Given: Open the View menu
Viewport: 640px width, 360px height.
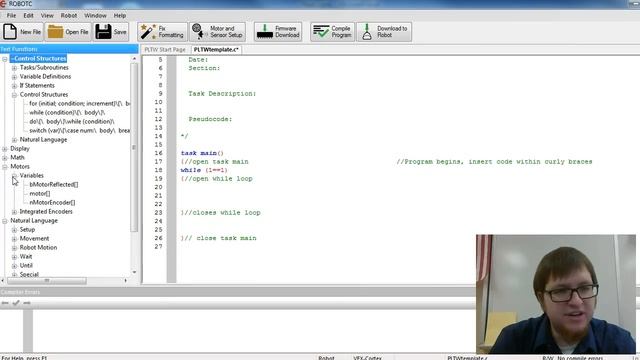Looking at the screenshot, I should [47, 16].
